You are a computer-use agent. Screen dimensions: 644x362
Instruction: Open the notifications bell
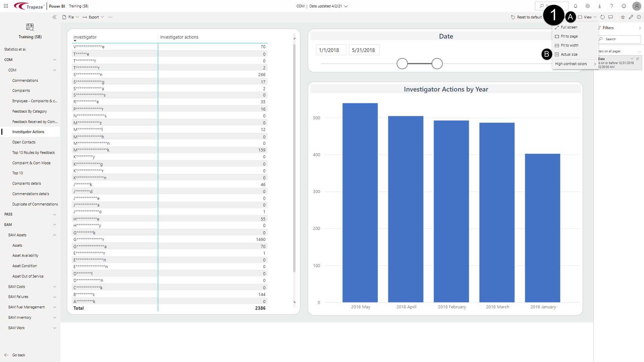[576, 6]
